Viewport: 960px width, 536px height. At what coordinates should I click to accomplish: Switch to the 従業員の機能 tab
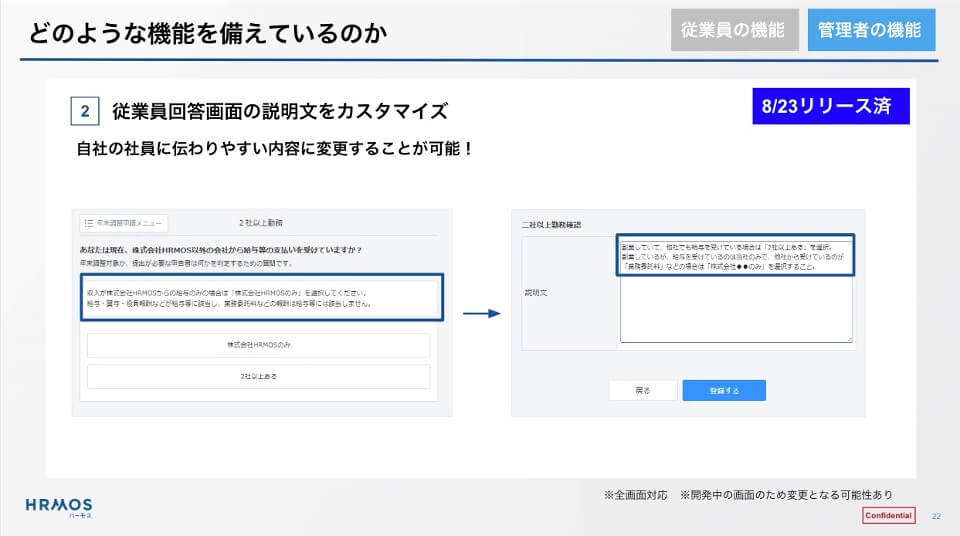pyautogui.click(x=734, y=30)
